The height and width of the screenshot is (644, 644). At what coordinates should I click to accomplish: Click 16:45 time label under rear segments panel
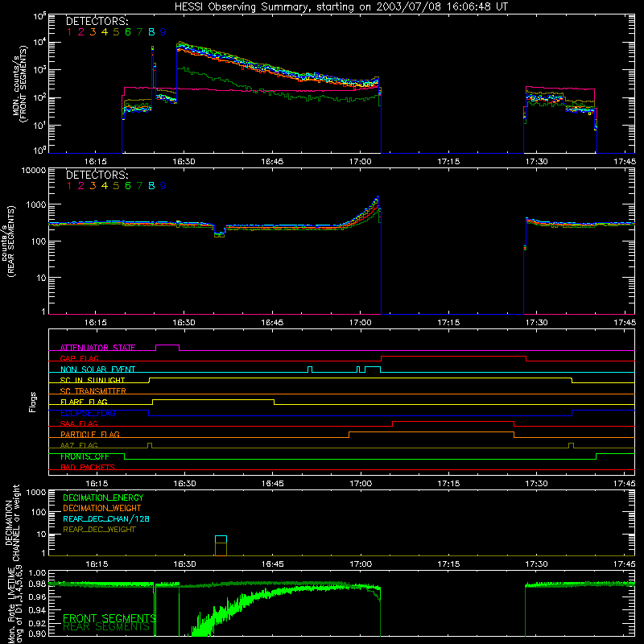(272, 323)
